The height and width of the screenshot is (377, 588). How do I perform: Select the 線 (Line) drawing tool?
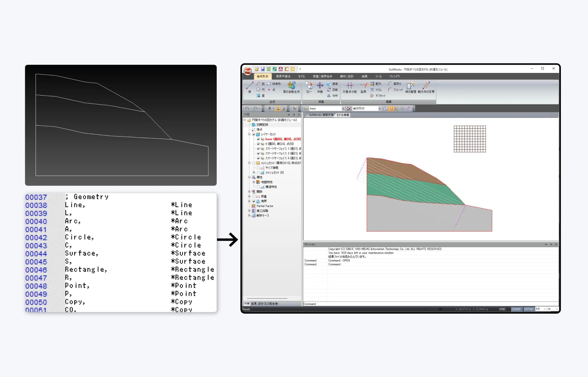coord(249,87)
